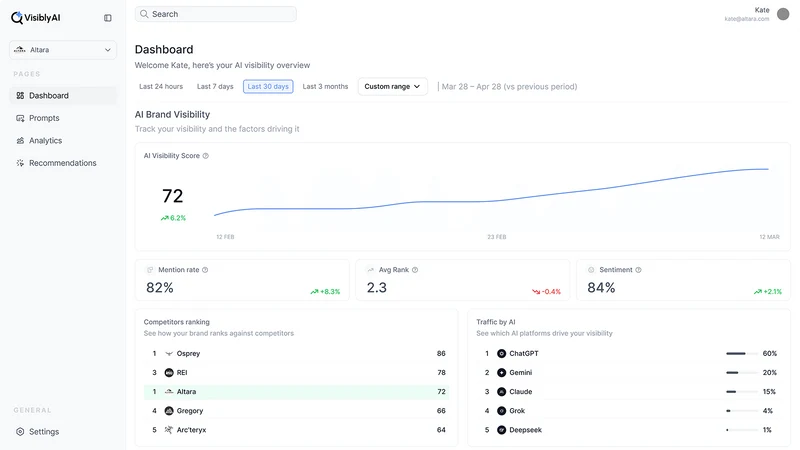Open Settings in the sidebar
800x450 pixels.
[x=63, y=432]
